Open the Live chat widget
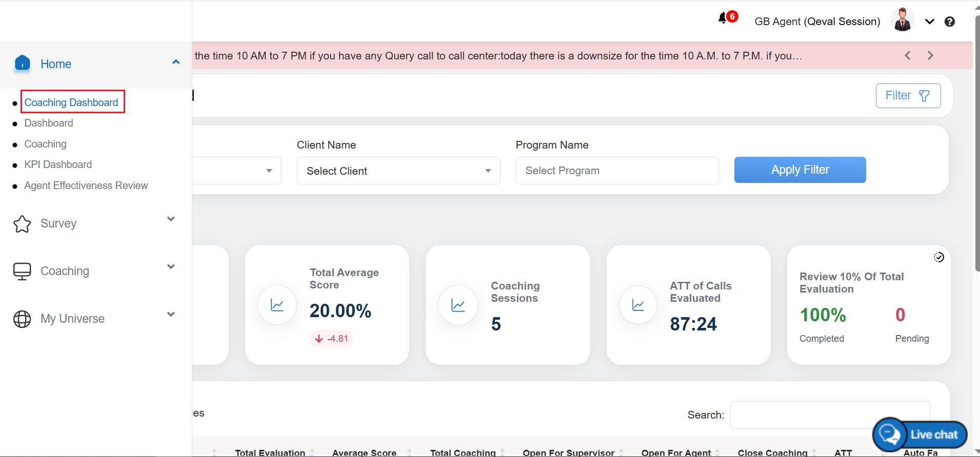Viewport: 980px width, 457px height. click(920, 434)
